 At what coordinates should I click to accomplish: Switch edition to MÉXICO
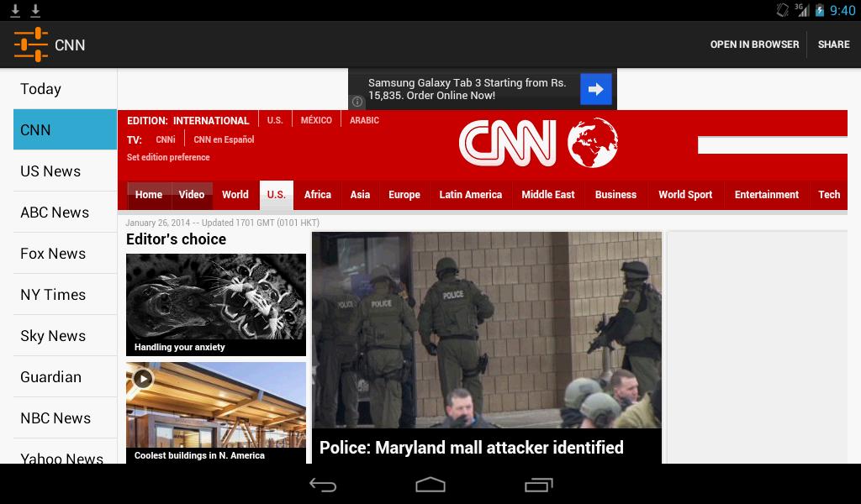point(316,120)
